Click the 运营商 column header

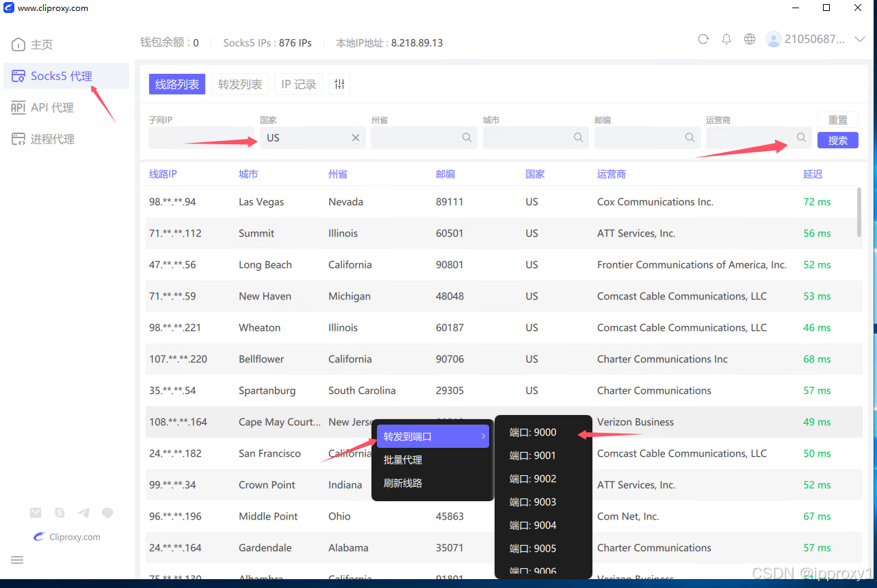(612, 174)
